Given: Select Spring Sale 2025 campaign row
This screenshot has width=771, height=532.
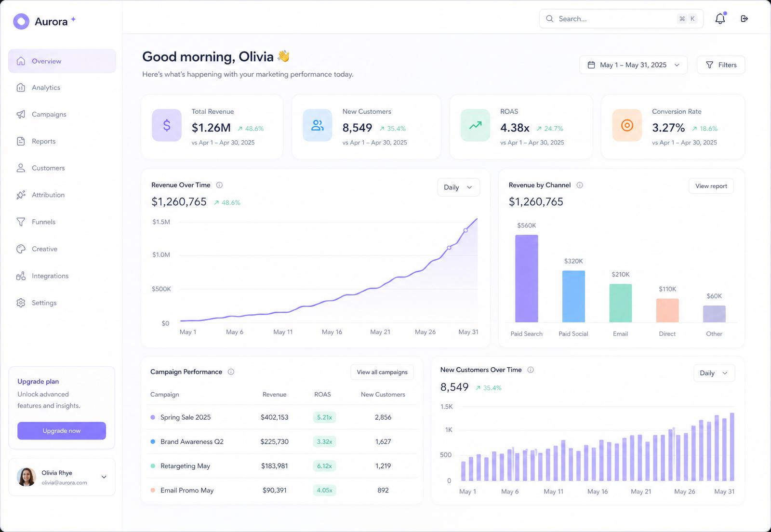Looking at the screenshot, I should 282,417.
